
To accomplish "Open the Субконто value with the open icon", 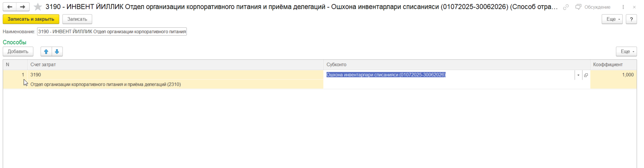I will tap(586, 75).
